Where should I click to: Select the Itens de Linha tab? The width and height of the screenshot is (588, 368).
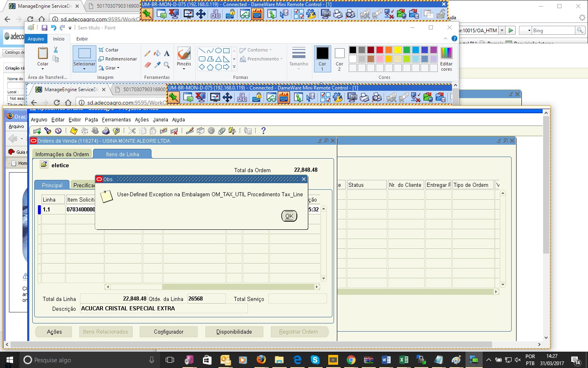point(122,154)
